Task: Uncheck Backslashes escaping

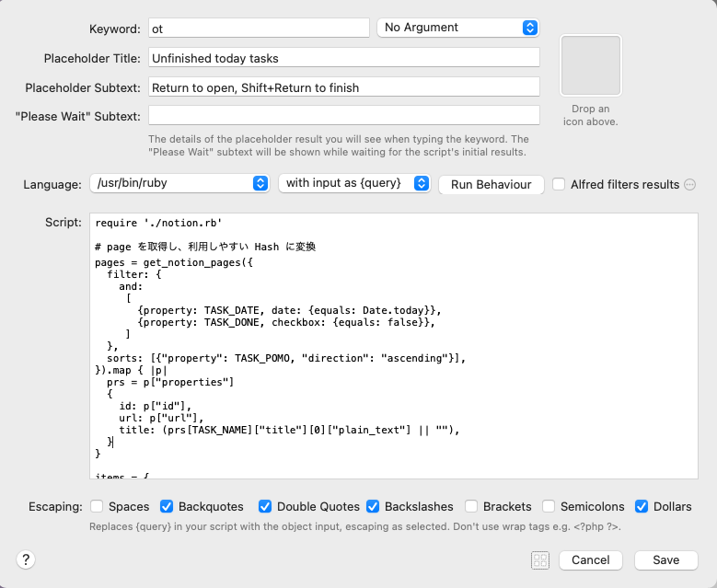Action: point(373,506)
